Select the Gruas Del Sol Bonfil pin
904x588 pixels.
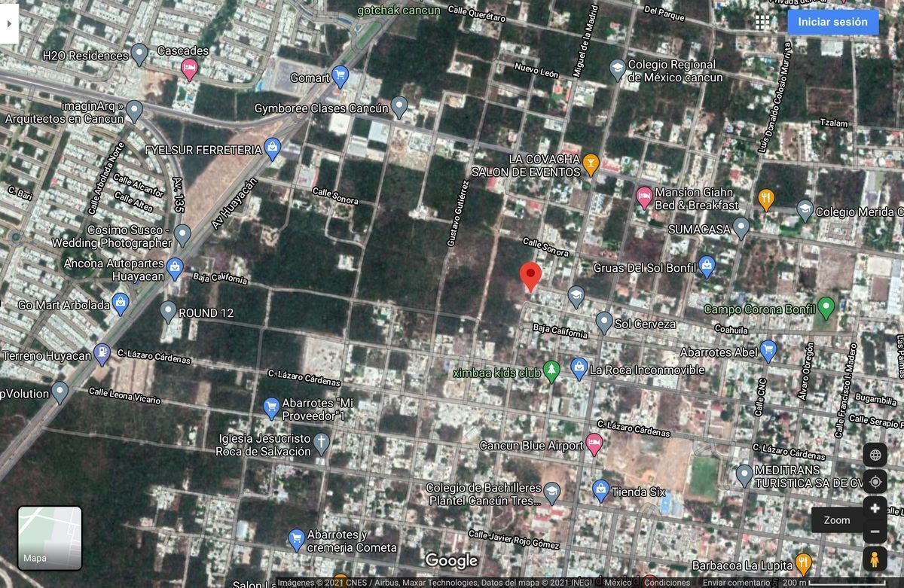point(707,266)
